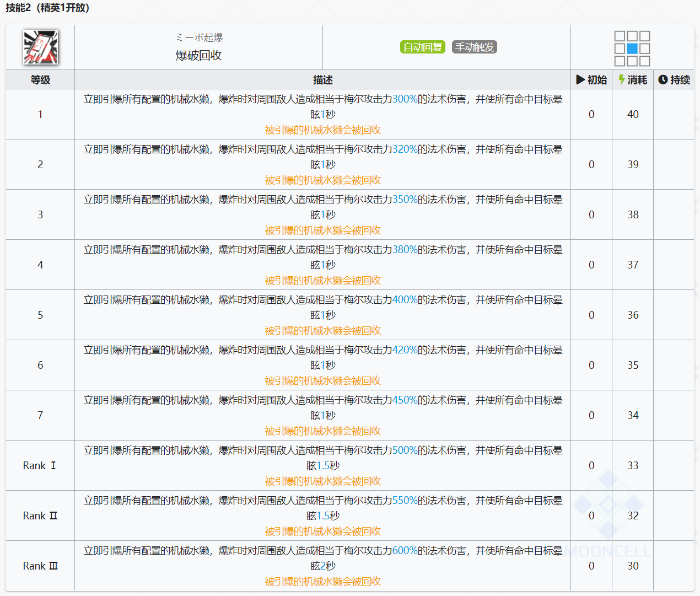Click the 400% damage value
The width and height of the screenshot is (700, 596).
click(405, 300)
